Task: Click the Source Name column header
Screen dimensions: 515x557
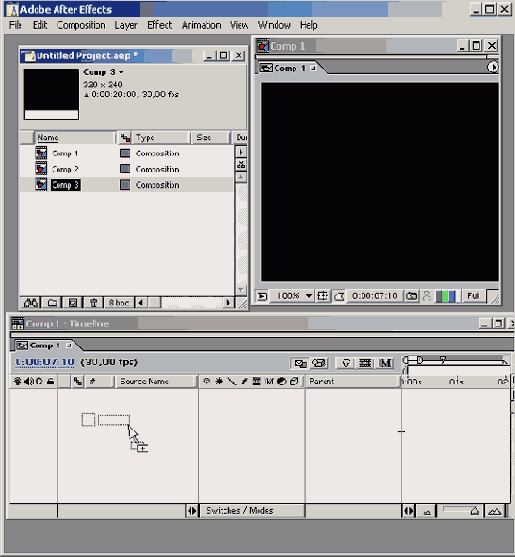Action: 156,381
